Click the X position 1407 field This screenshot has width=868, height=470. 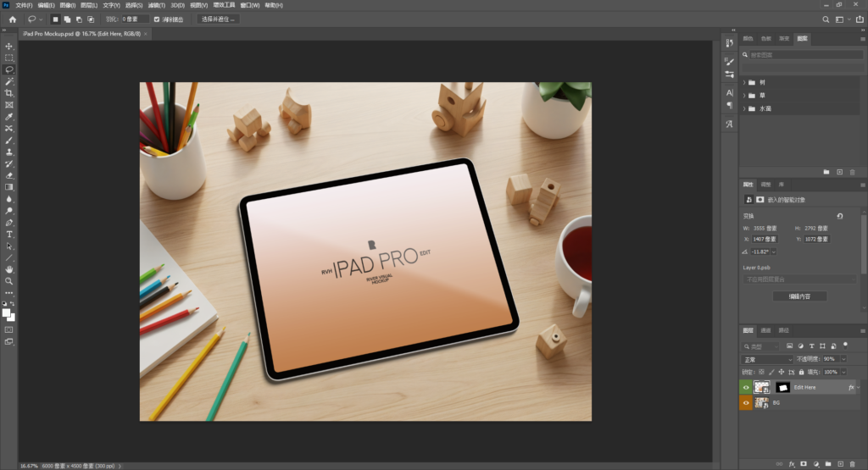[x=764, y=240]
